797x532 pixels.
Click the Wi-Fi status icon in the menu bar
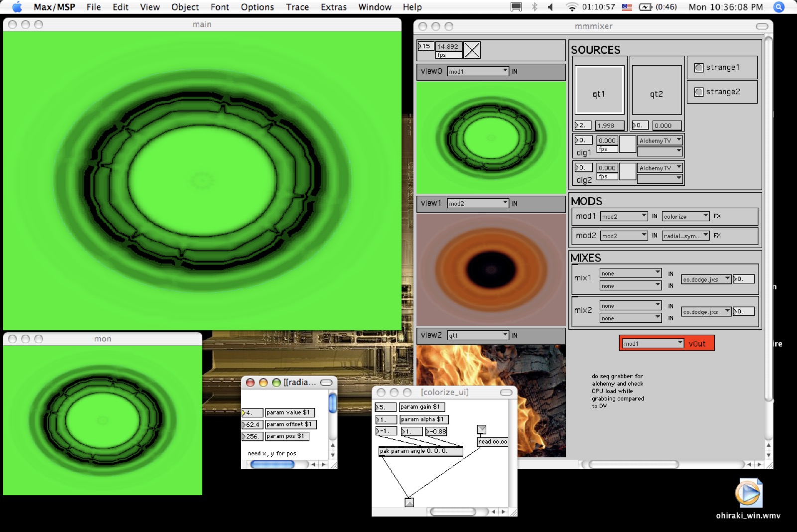point(571,7)
